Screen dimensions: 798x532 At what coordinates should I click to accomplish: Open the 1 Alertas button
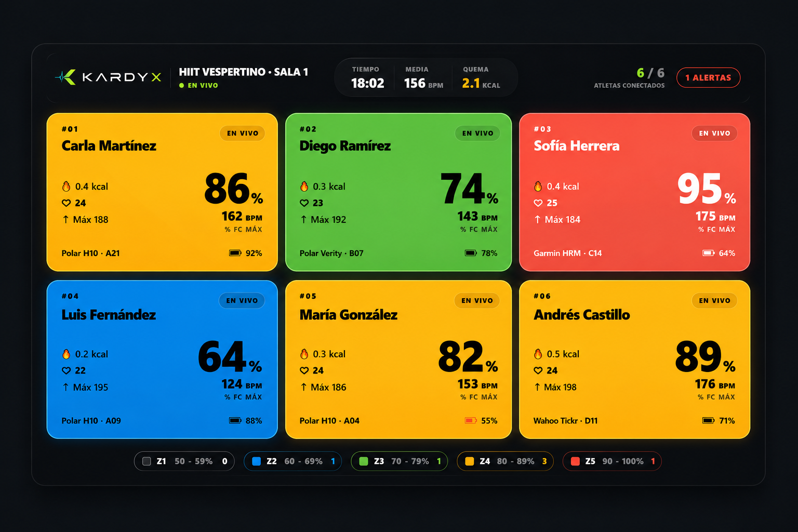[708, 77]
